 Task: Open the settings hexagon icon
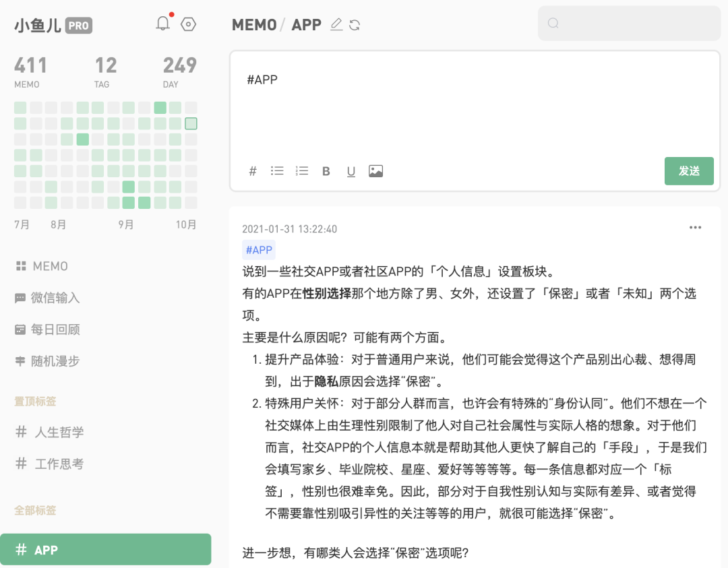coord(188,24)
